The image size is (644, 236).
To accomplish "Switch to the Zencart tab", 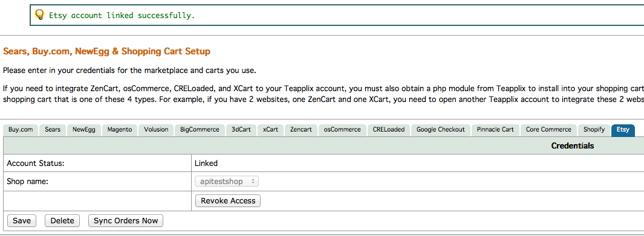I will 301,130.
